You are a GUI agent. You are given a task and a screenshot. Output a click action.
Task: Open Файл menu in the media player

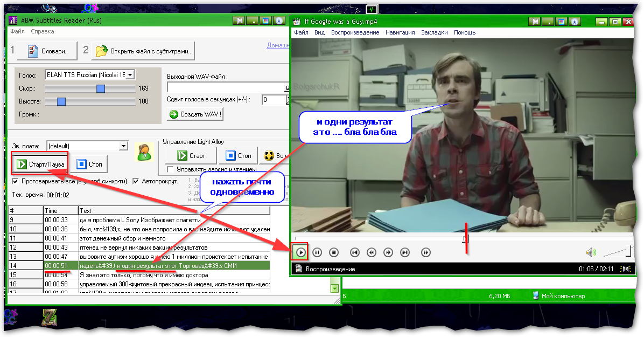click(x=301, y=32)
